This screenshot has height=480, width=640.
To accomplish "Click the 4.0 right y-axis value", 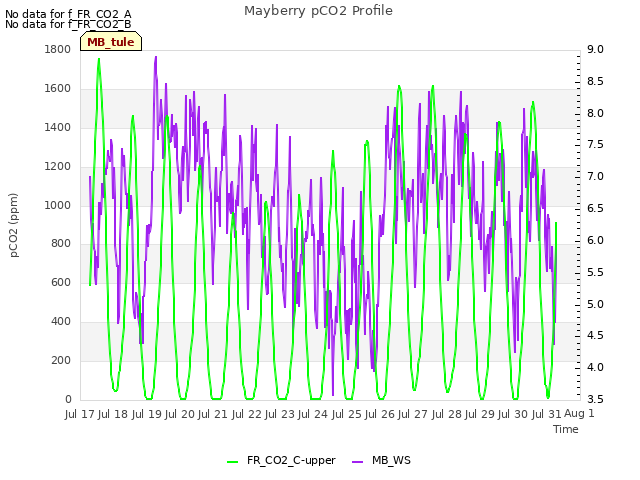I will [595, 367].
